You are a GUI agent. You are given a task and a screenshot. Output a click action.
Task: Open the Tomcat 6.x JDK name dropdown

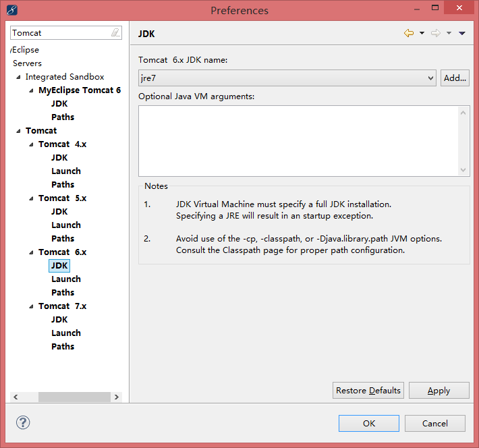tap(287, 78)
